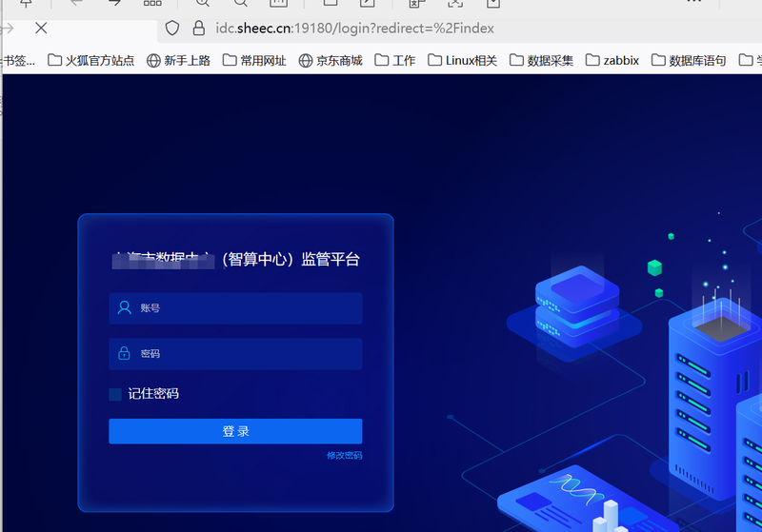Open the tracking protection shield icon

click(x=172, y=29)
